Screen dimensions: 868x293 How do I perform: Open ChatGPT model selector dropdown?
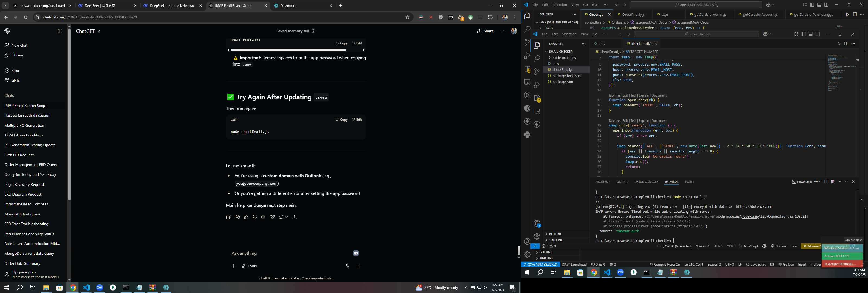point(88,31)
